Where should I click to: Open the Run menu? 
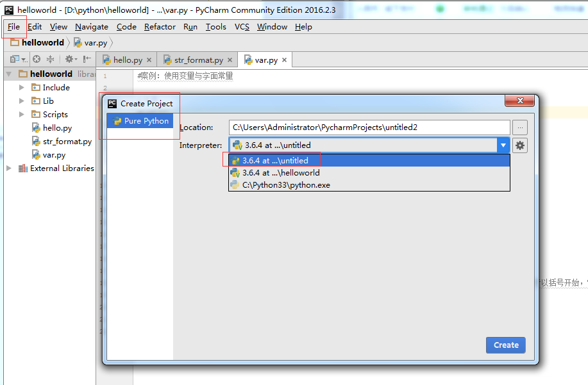190,27
